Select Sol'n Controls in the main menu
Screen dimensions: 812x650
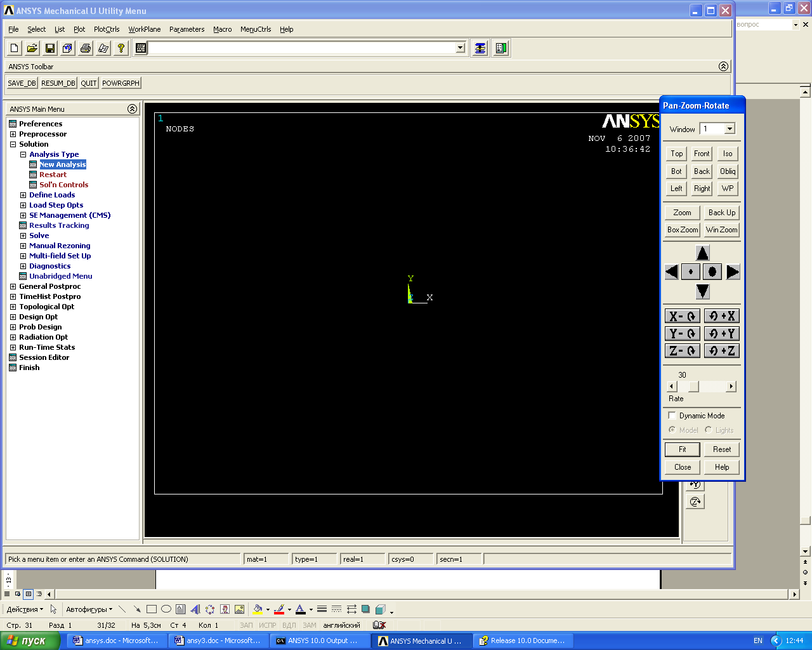[x=63, y=185]
